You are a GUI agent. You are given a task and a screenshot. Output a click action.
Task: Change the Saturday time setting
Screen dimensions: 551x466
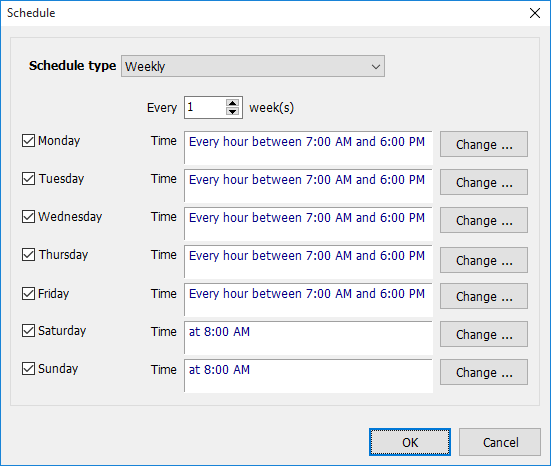point(484,334)
